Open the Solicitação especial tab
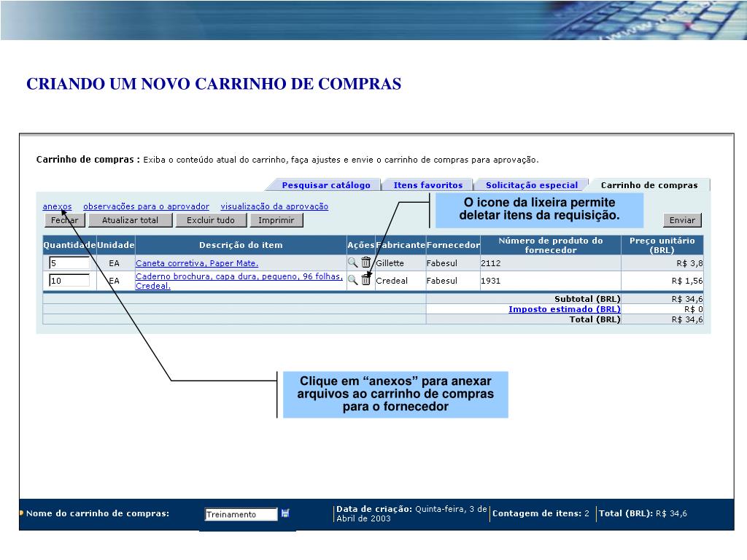The width and height of the screenshot is (747, 560). (532, 185)
